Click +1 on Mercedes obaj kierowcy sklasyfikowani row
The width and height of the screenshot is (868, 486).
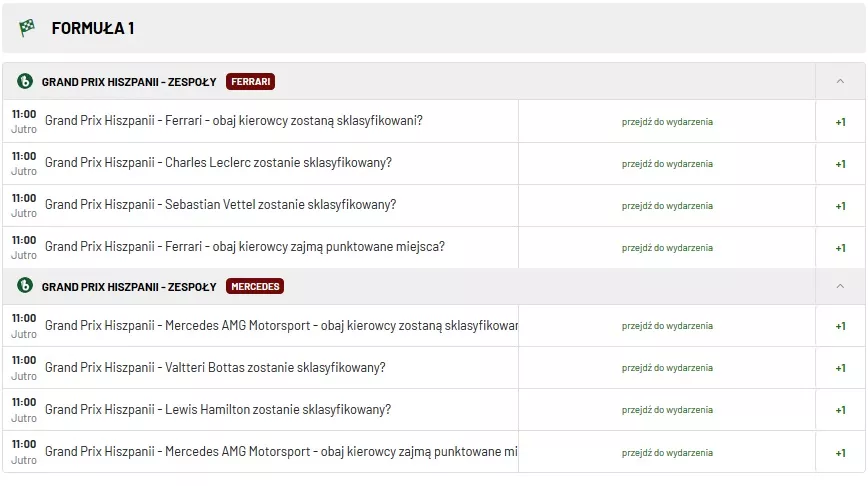[840, 327]
